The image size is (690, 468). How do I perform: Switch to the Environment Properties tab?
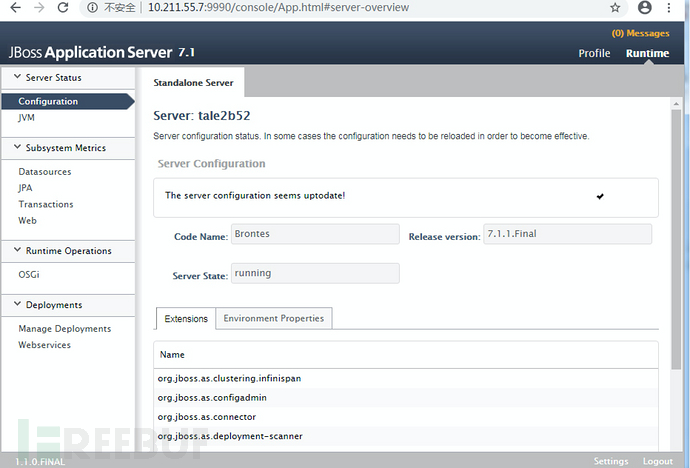[273, 318]
